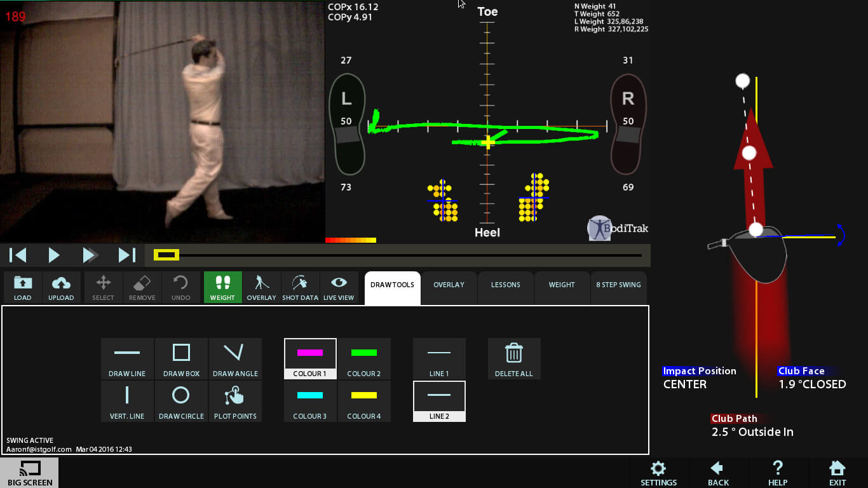
Task: Click the COPx 16.12 readout
Action: point(353,7)
